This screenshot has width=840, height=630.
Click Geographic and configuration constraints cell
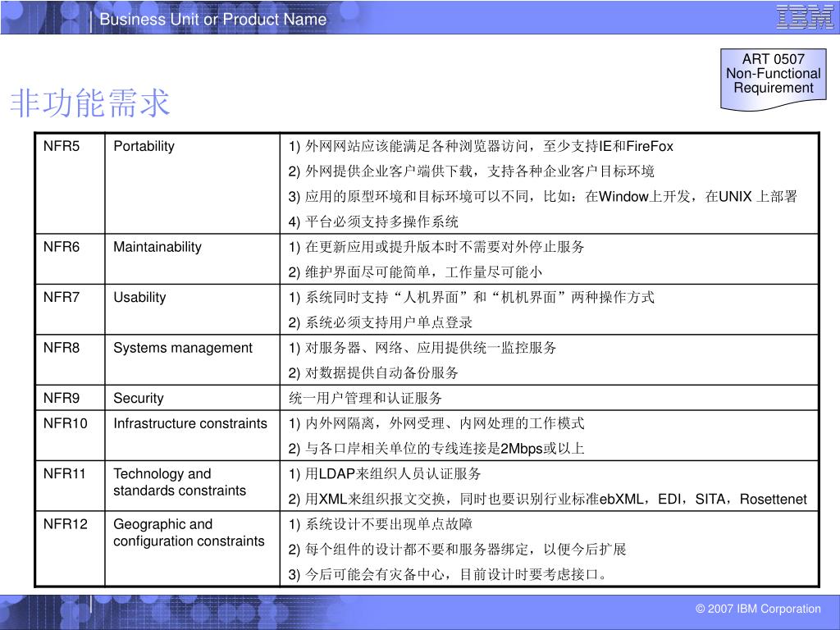coord(192,548)
